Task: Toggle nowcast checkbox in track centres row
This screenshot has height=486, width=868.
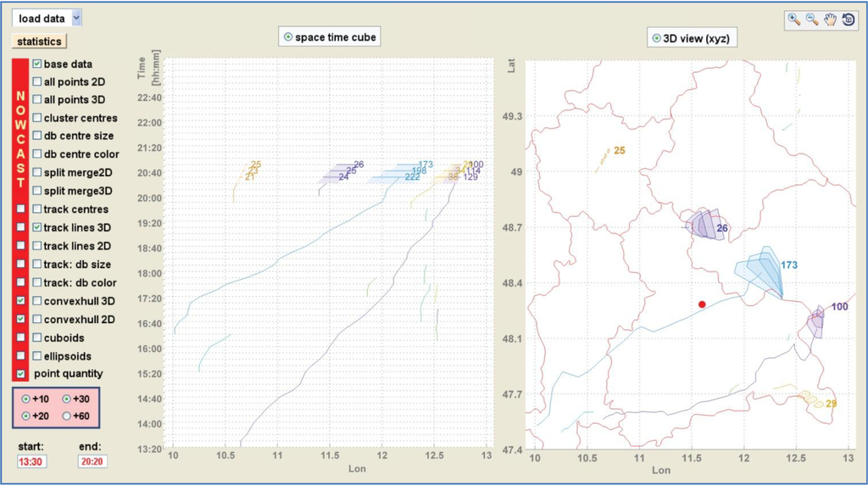Action: coord(20,209)
